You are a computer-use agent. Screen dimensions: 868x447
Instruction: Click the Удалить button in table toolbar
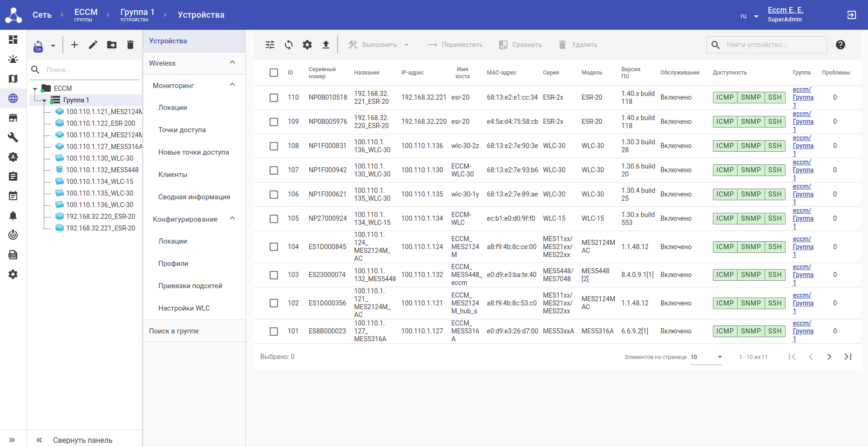[x=578, y=45]
